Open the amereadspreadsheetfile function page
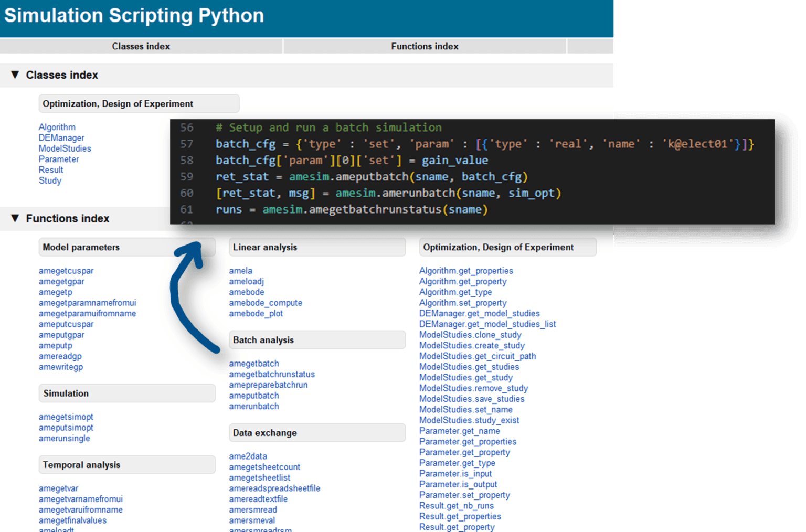Screen dimensions: 806x532 click(x=275, y=488)
